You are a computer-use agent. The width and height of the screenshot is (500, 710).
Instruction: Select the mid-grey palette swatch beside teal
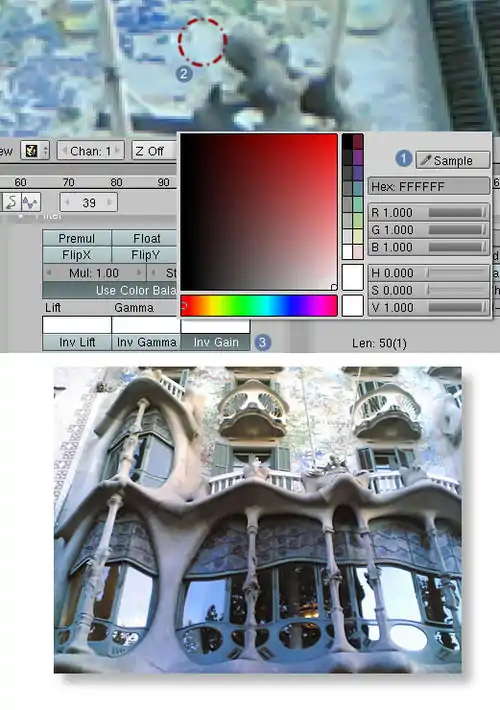347,189
